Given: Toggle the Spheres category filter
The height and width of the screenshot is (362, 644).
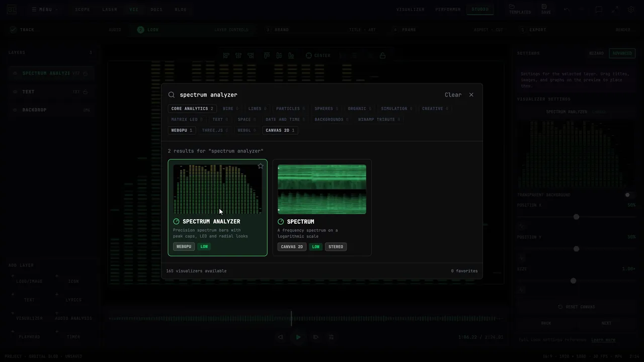Looking at the screenshot, I should pyautogui.click(x=327, y=109).
